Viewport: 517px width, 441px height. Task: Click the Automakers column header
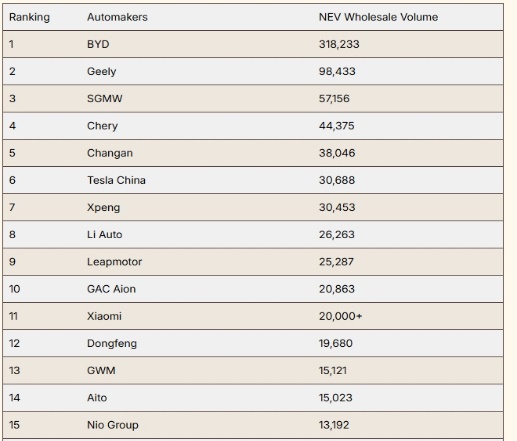(x=117, y=17)
